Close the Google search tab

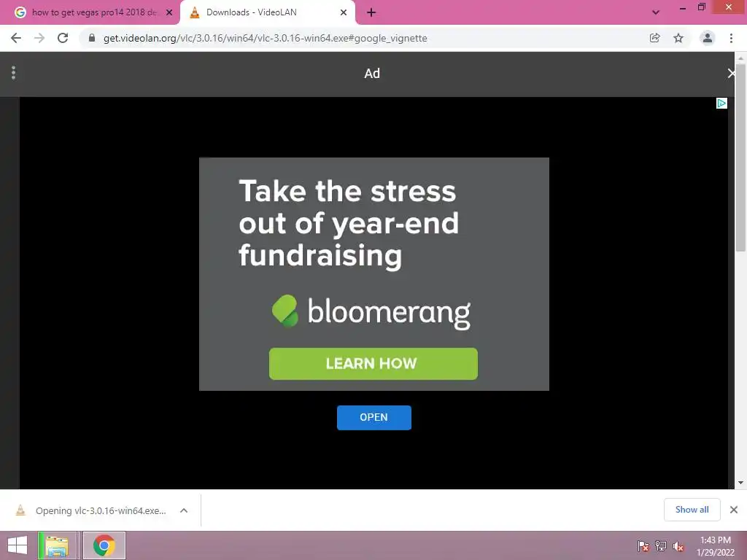click(x=169, y=13)
